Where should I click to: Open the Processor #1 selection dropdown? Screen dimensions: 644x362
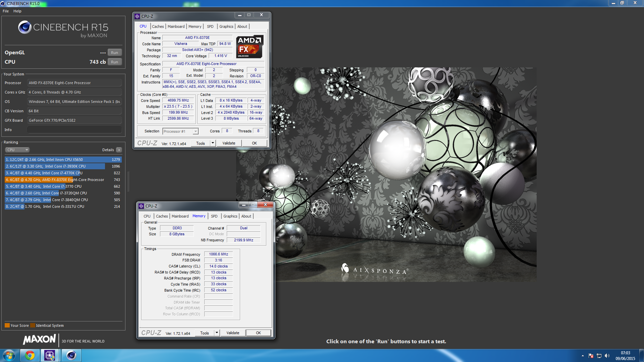pos(180,131)
